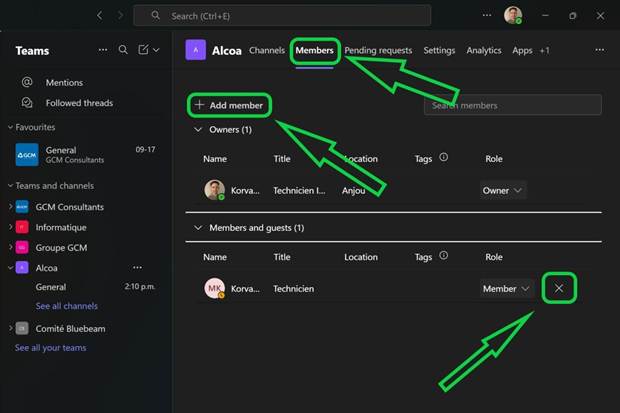
Task: Click the Alcoa team icon in sidebar
Action: [x=22, y=268]
